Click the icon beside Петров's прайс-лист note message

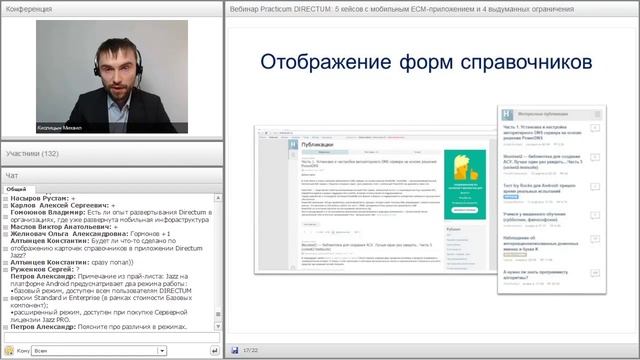(x=6, y=299)
